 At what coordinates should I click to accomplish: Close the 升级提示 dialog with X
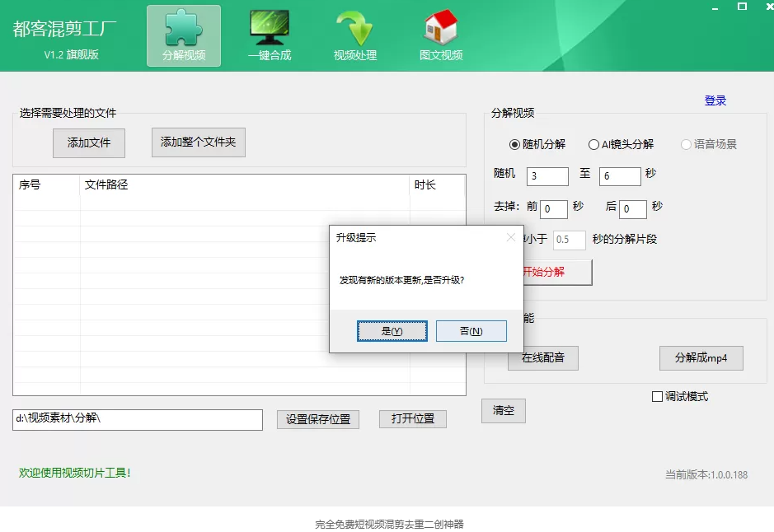[x=511, y=238]
